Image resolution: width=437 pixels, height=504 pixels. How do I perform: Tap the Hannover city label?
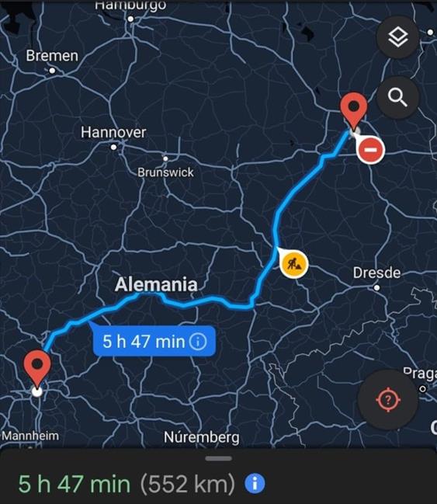(113, 132)
